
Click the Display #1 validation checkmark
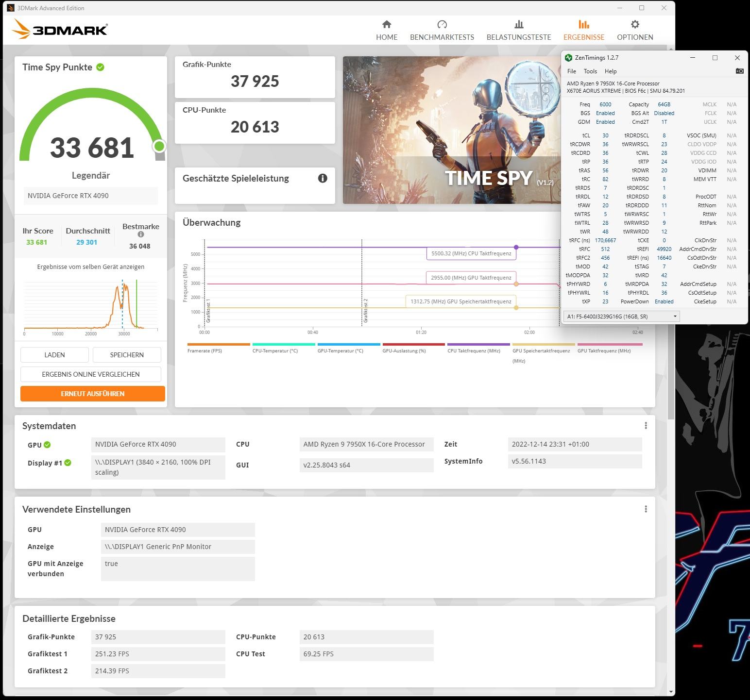[x=68, y=463]
